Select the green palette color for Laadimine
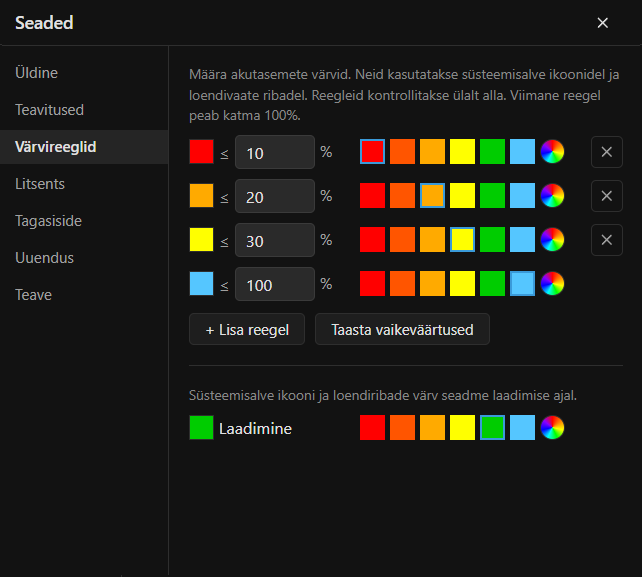 point(492,428)
